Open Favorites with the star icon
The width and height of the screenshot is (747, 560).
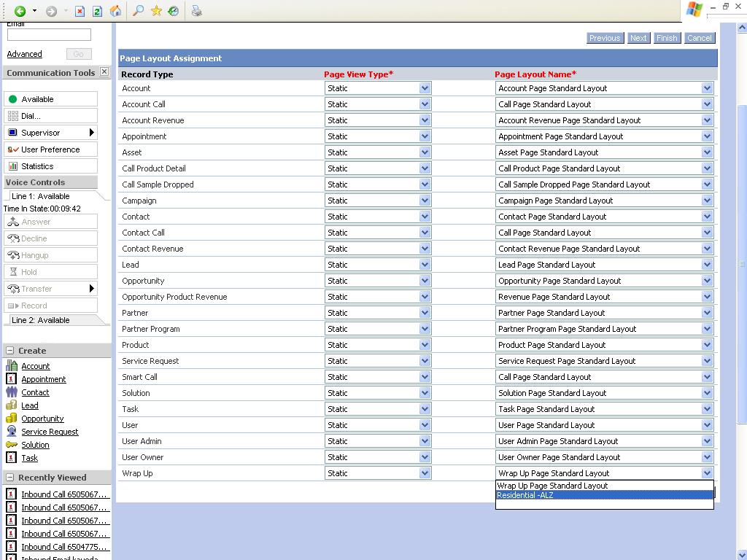pyautogui.click(x=156, y=11)
